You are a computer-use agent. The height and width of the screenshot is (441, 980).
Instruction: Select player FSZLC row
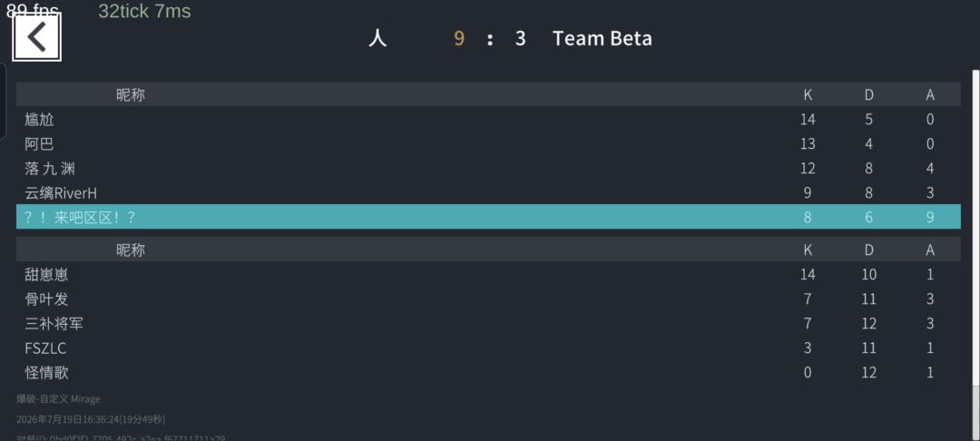point(488,348)
